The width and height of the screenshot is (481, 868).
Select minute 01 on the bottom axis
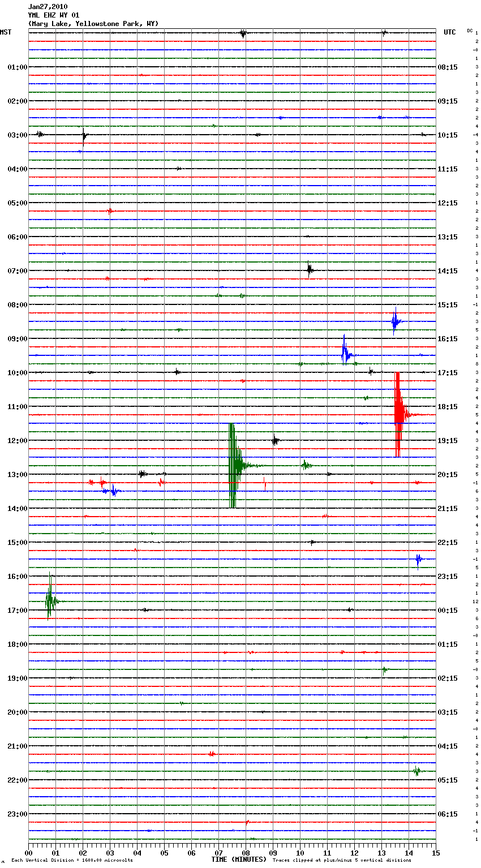(55, 853)
